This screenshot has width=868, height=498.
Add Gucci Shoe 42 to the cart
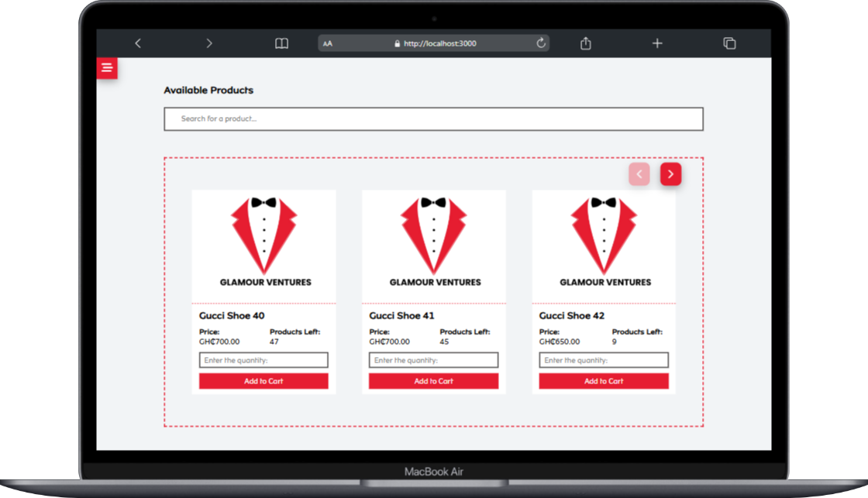click(604, 380)
